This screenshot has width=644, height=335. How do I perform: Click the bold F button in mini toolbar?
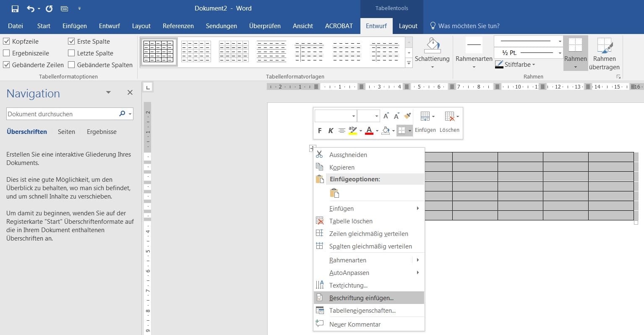320,131
